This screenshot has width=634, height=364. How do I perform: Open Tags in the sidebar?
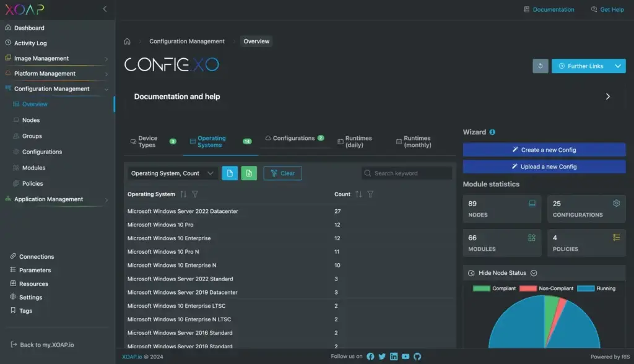click(25, 311)
